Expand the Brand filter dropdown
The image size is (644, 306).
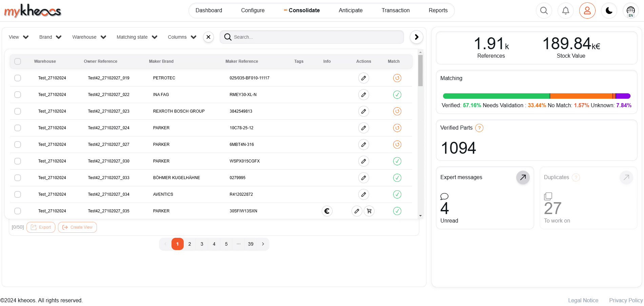50,37
